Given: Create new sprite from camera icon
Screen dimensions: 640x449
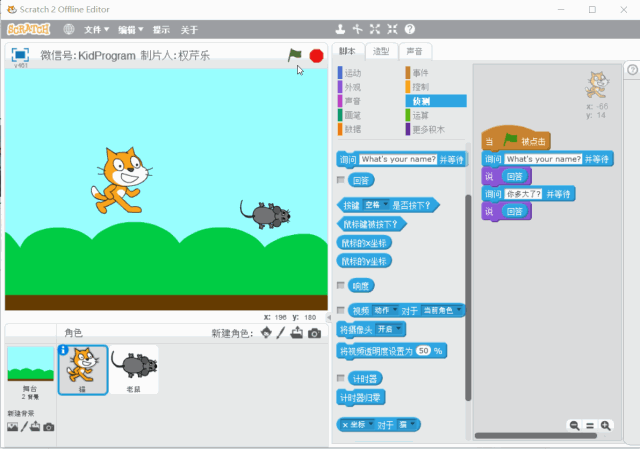Looking at the screenshot, I should point(314,333).
